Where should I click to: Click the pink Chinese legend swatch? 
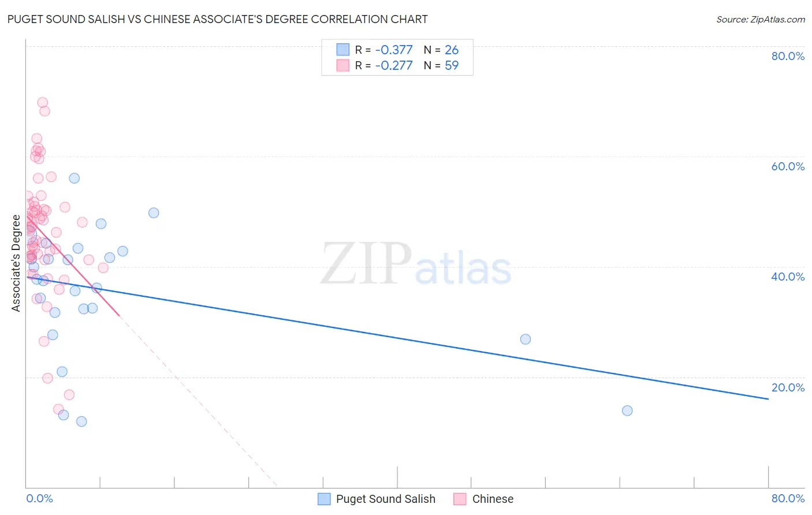click(460, 499)
